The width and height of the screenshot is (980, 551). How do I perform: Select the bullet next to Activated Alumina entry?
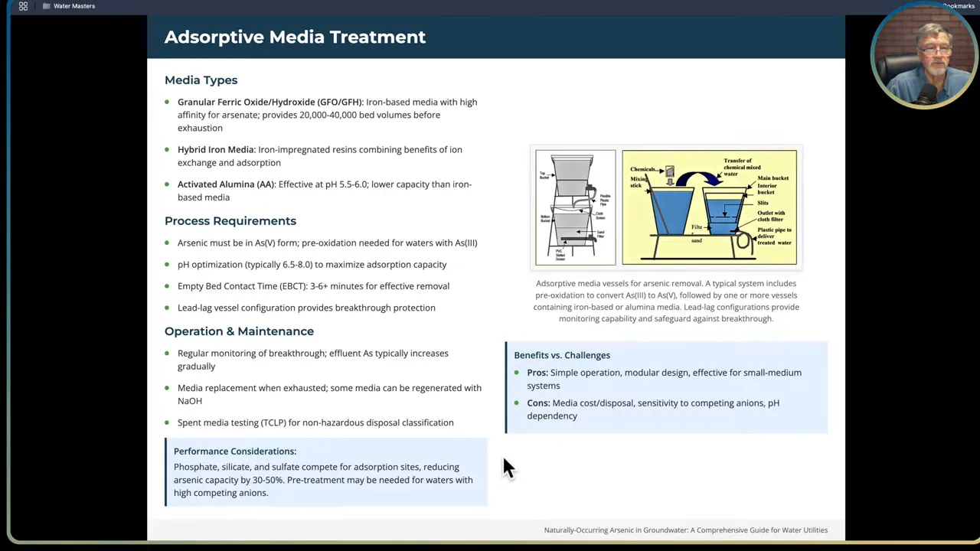[167, 184]
